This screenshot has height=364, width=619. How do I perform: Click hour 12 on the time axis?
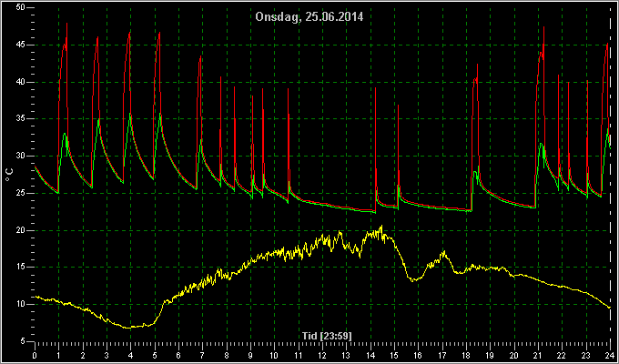click(x=323, y=355)
